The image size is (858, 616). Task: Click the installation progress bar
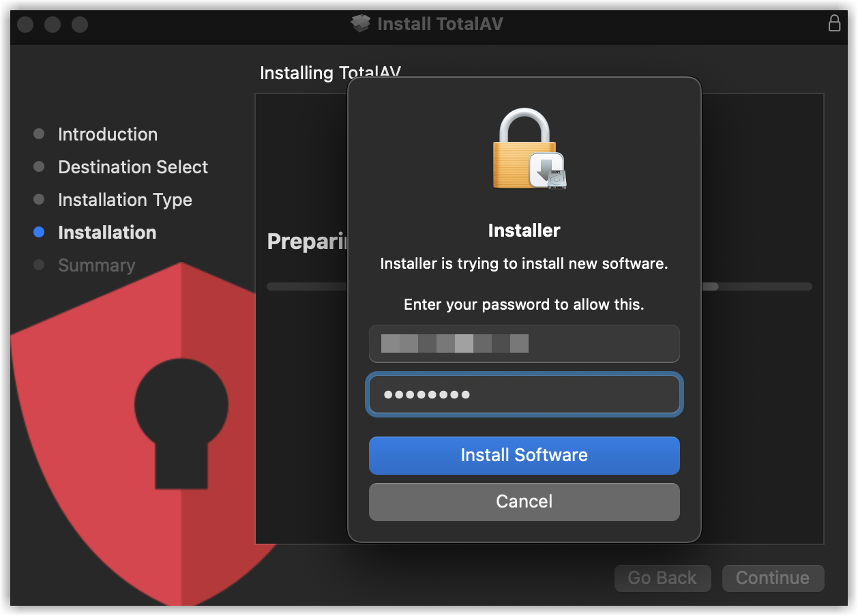pyautogui.click(x=757, y=287)
